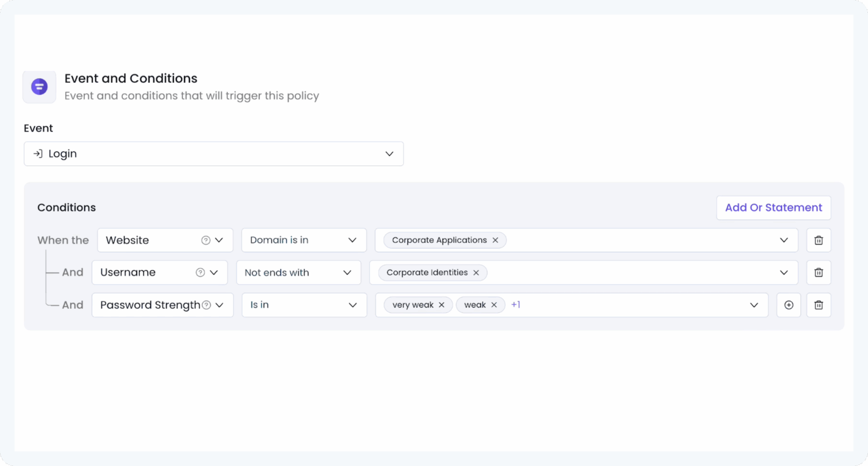Delete the Website condition row
This screenshot has width=868, height=466.
click(x=818, y=240)
